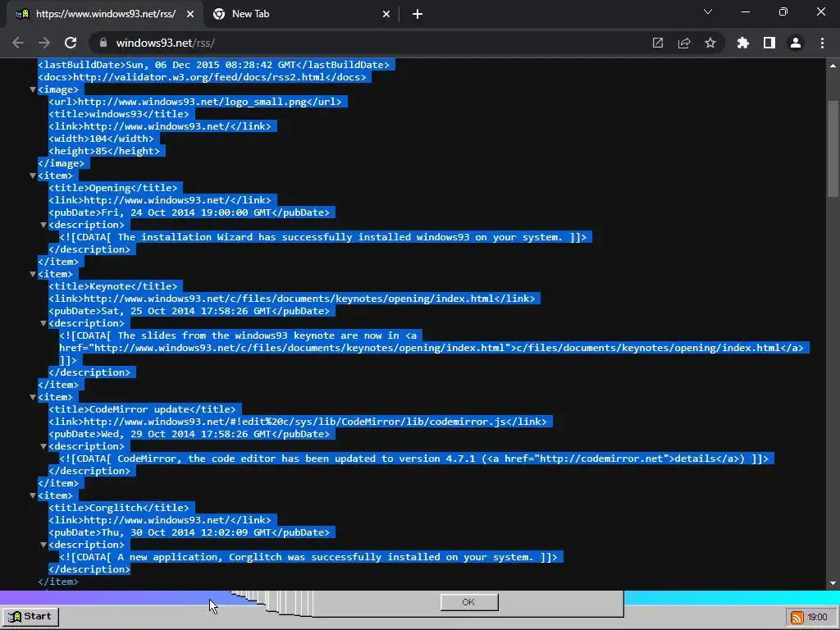Click the title windows93 line
Viewport: 840px width, 630px height.
click(x=119, y=114)
